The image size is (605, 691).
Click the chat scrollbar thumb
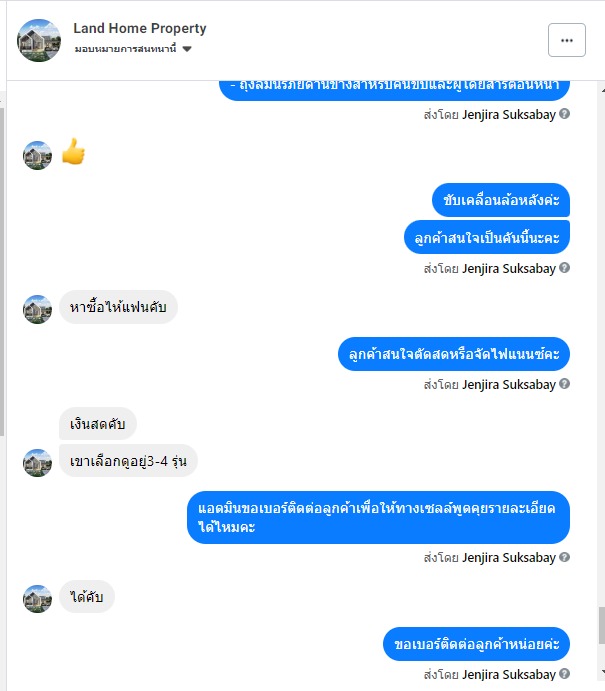coord(601,625)
